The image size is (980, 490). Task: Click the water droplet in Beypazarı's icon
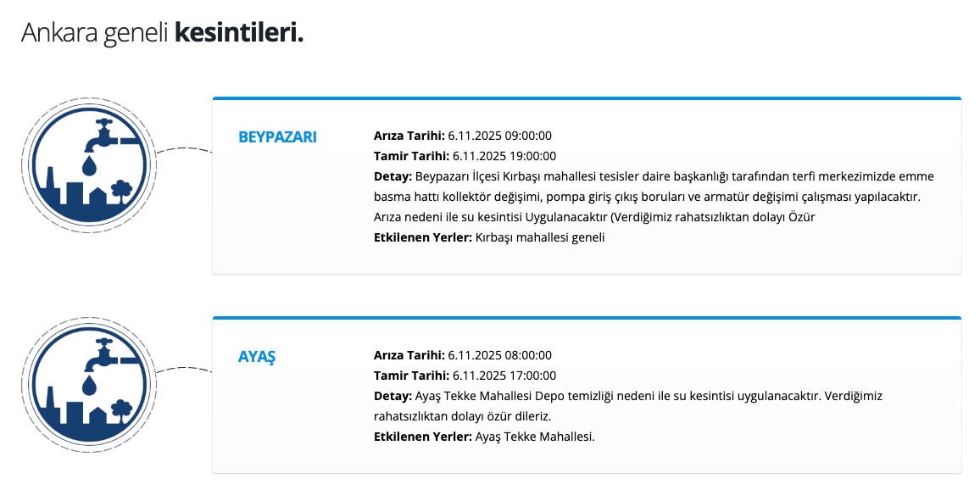[x=89, y=165]
